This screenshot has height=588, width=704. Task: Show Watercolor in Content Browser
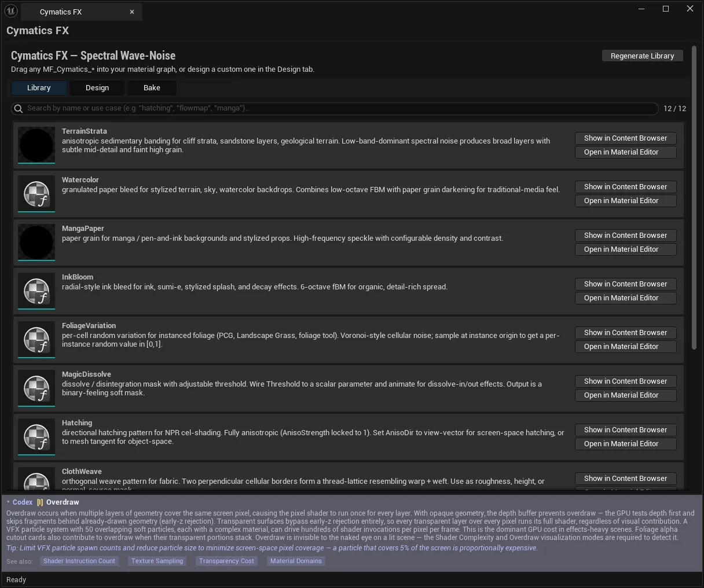(626, 187)
